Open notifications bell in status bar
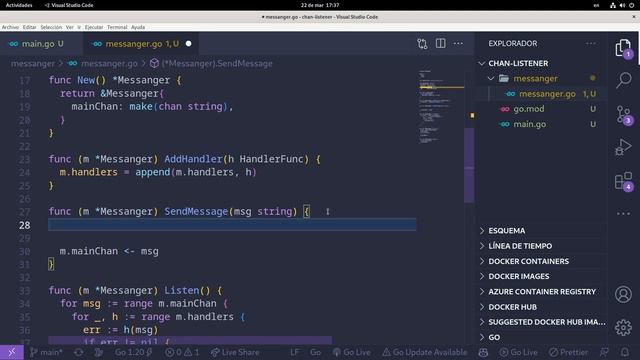 625,352
